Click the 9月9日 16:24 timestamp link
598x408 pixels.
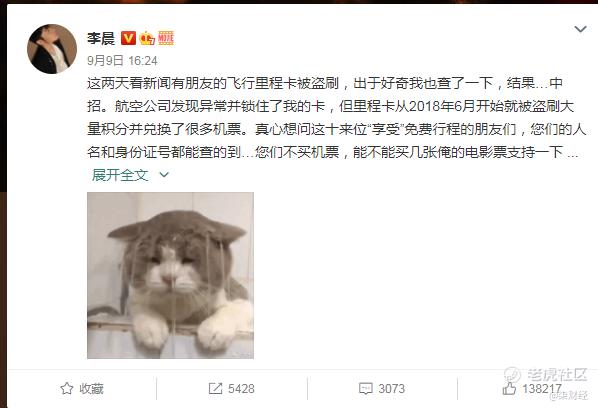pos(122,60)
